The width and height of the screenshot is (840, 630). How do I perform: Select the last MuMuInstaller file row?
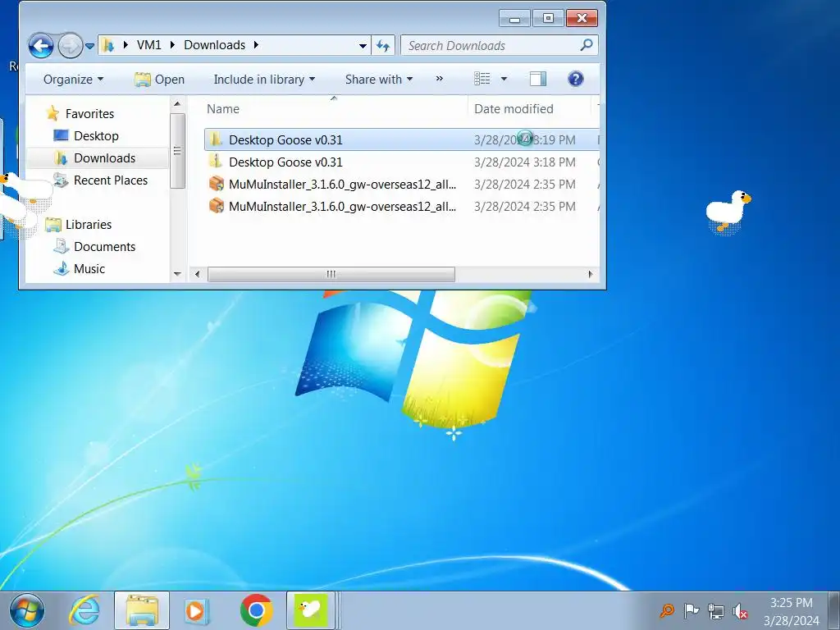401,207
